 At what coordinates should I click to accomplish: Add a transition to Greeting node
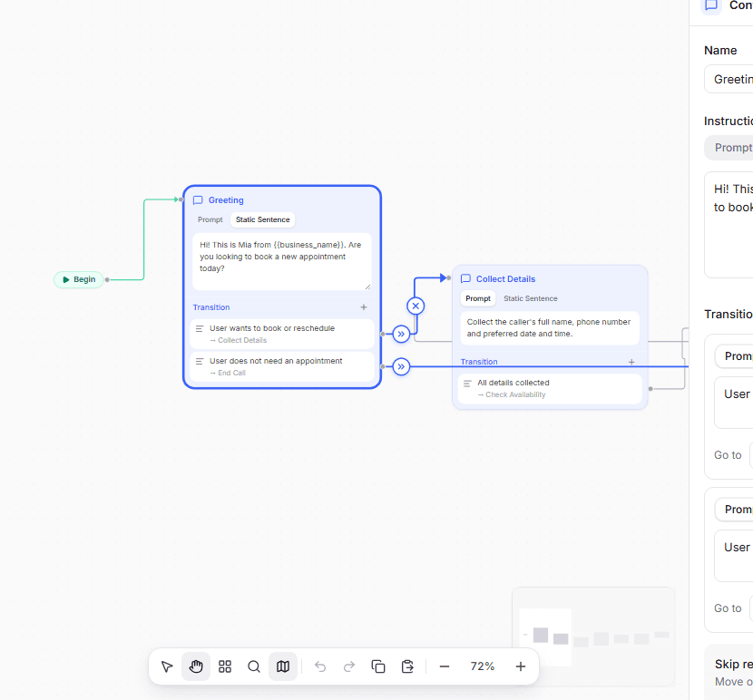(x=364, y=307)
